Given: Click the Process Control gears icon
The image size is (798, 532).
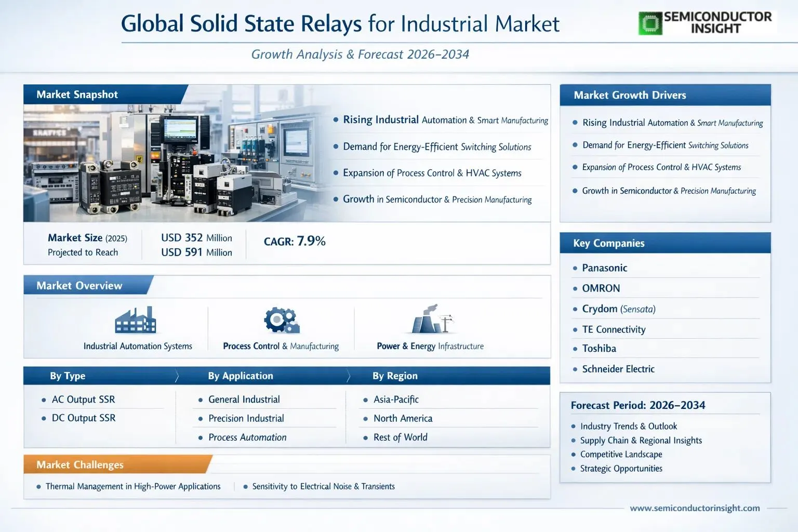Looking at the screenshot, I should [282, 320].
